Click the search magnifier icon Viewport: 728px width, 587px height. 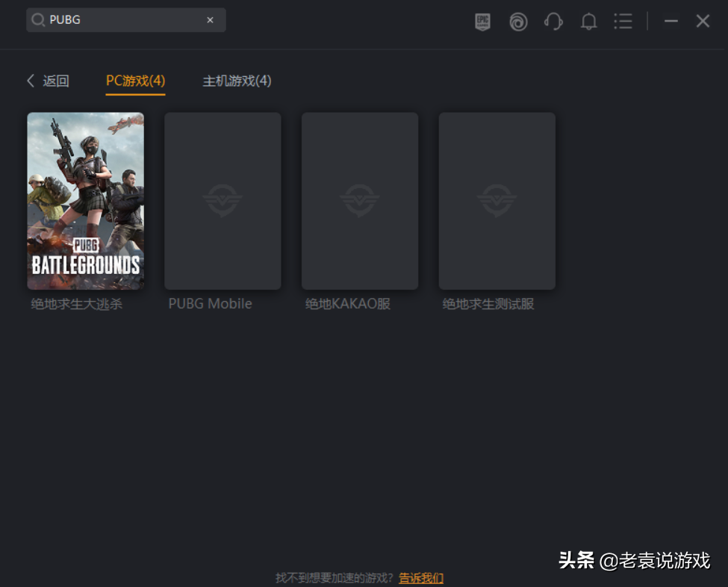tap(37, 20)
